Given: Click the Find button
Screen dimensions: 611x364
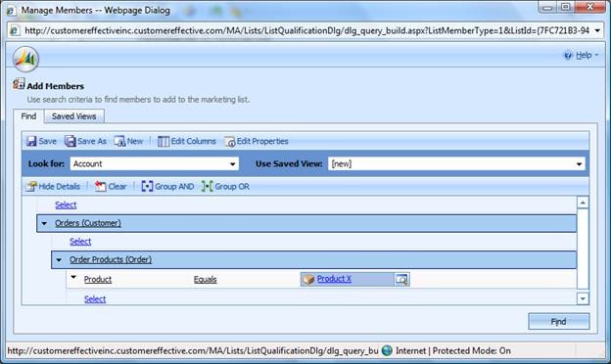Looking at the screenshot, I should [x=559, y=322].
